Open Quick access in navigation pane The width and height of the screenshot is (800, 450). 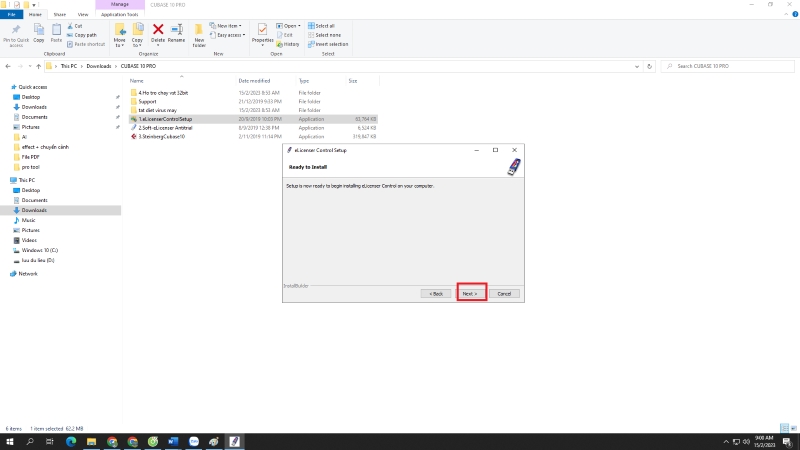33,87
